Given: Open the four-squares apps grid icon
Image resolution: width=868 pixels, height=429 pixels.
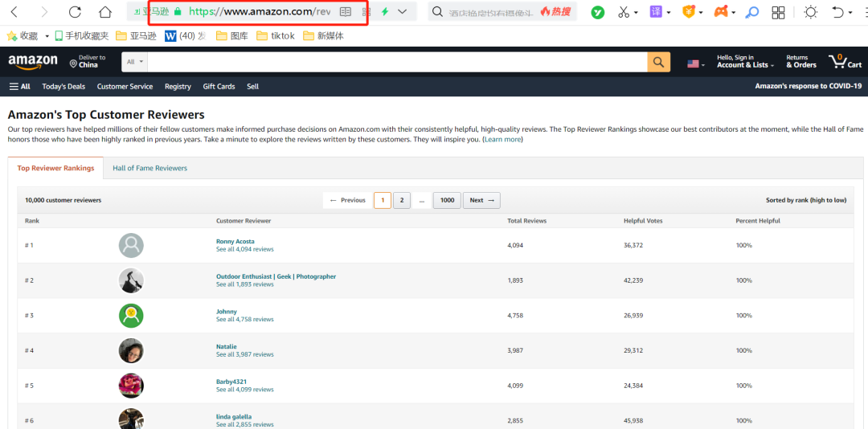Looking at the screenshot, I should [778, 12].
